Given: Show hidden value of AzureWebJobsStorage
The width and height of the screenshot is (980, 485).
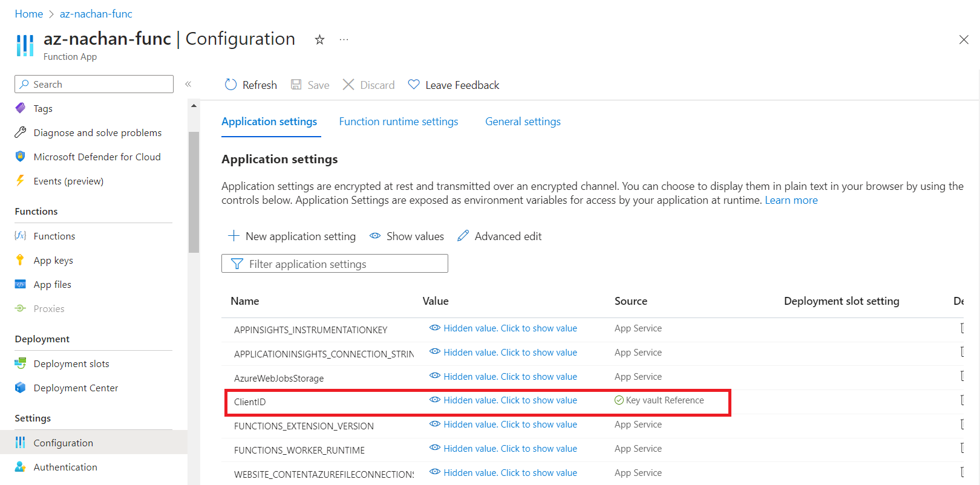Looking at the screenshot, I should pos(509,376).
